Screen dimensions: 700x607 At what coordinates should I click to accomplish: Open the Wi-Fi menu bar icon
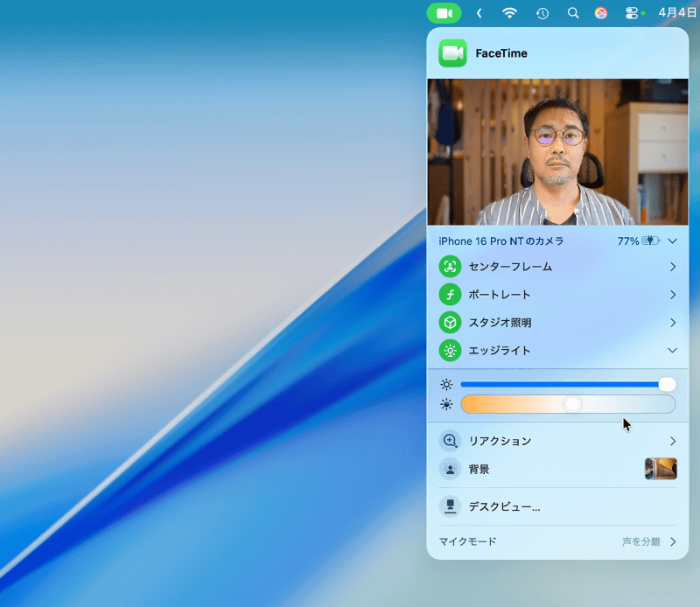509,13
